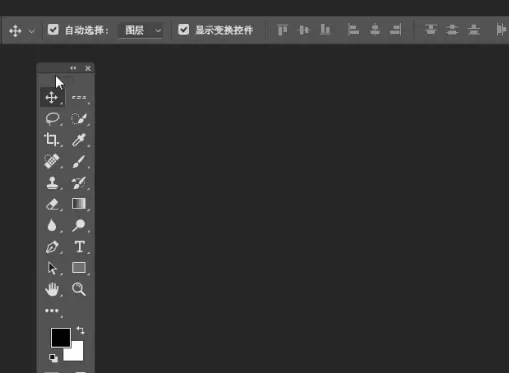Toggle the 显示变换控件 checkbox
This screenshot has height=373, width=509.
pos(183,30)
